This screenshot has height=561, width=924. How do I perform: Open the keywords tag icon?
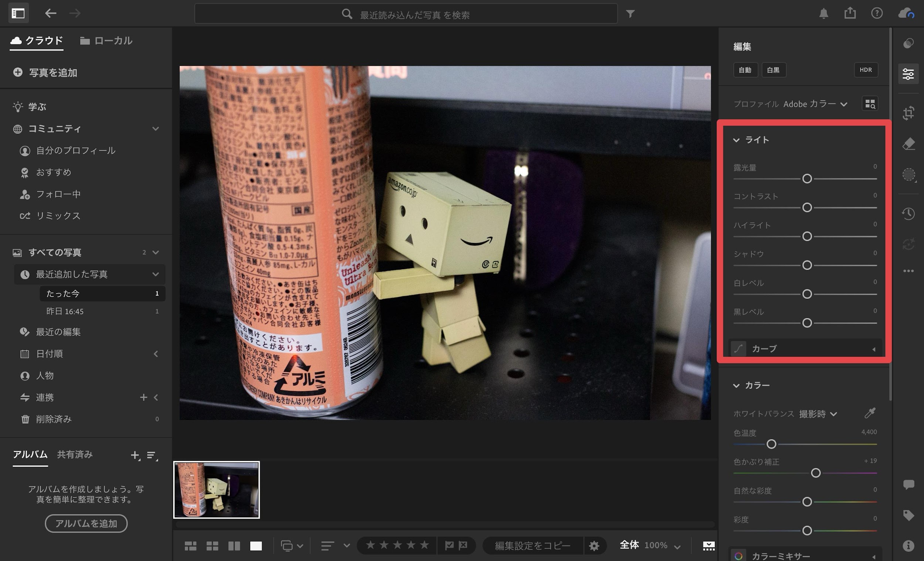click(908, 515)
